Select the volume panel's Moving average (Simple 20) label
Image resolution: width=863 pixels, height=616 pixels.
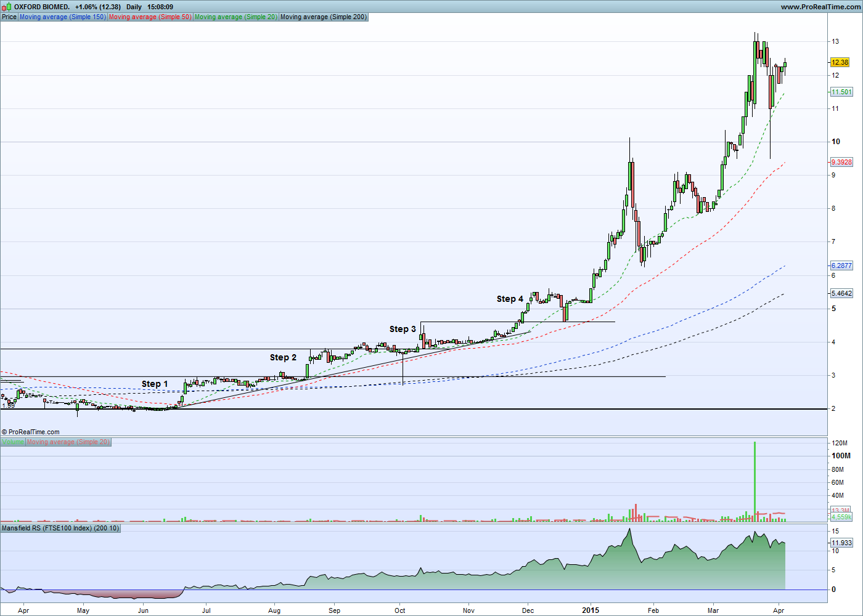pos(68,442)
